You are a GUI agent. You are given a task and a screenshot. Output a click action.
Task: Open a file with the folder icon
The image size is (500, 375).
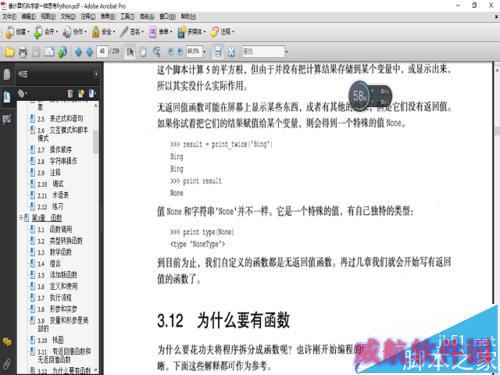click(x=9, y=52)
